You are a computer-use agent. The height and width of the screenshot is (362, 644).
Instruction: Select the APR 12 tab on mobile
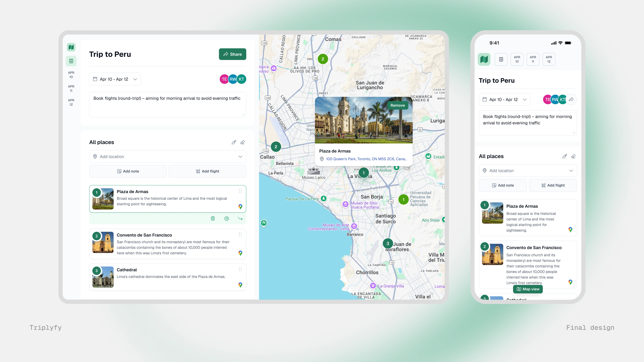(549, 59)
